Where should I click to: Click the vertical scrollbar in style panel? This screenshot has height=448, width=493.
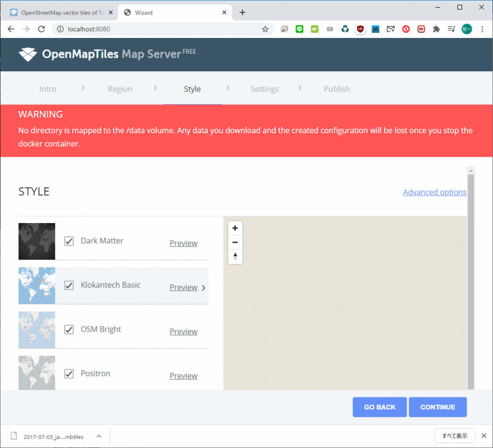click(x=471, y=279)
